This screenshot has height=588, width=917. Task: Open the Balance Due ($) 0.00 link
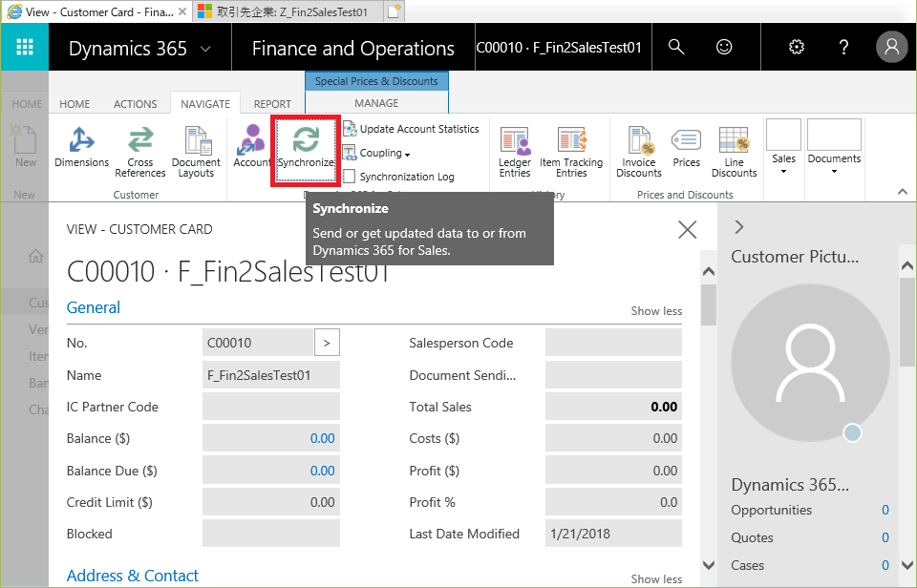(322, 471)
